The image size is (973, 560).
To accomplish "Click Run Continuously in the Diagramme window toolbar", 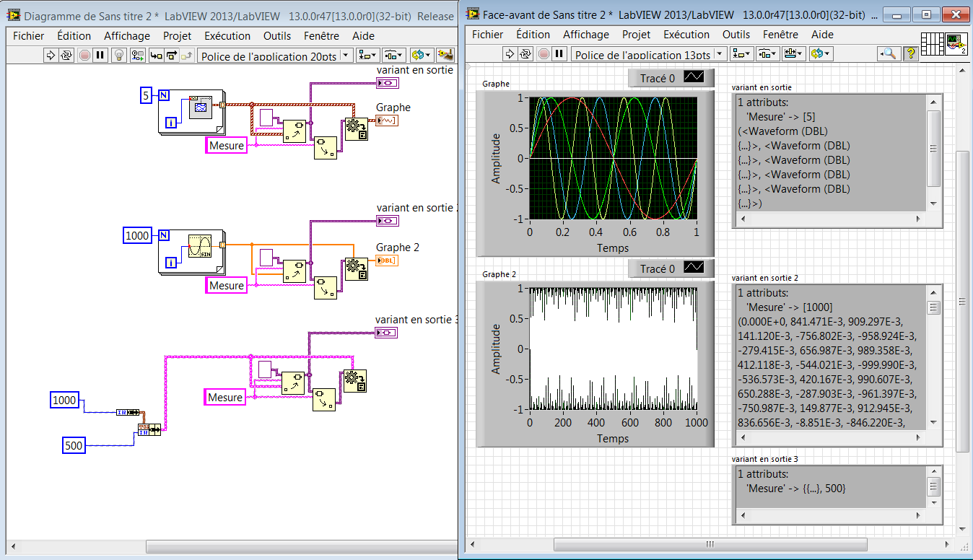I will pyautogui.click(x=67, y=55).
